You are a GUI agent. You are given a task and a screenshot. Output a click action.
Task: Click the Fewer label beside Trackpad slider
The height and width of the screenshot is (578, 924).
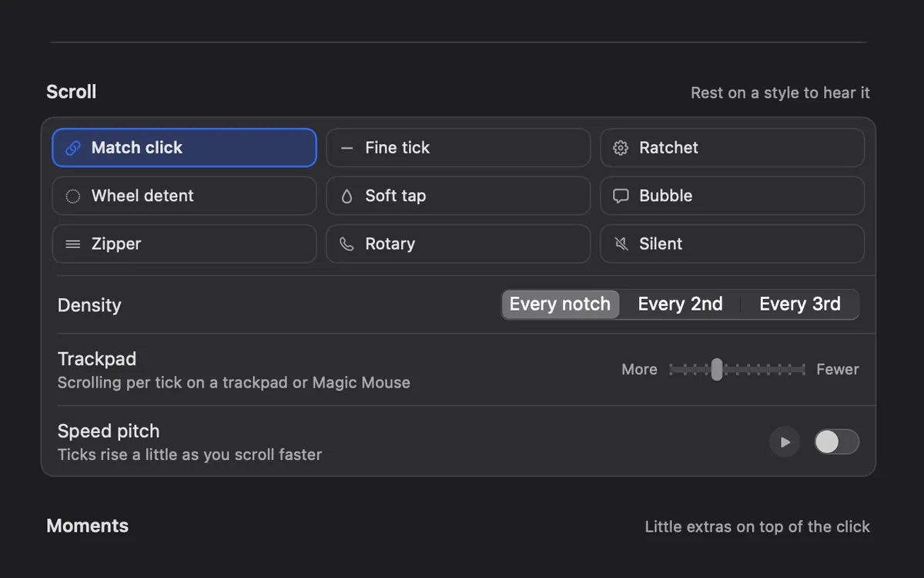pos(838,369)
